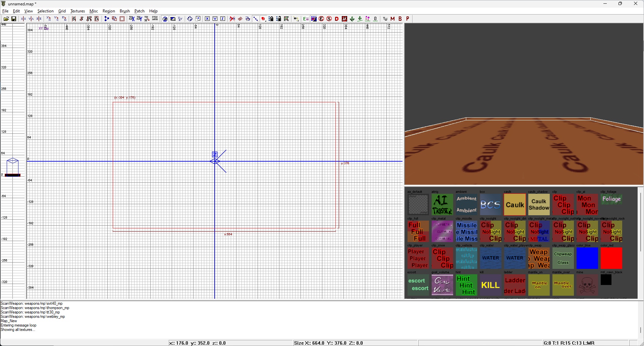
Task: Open the Patch menu
Action: (140, 11)
